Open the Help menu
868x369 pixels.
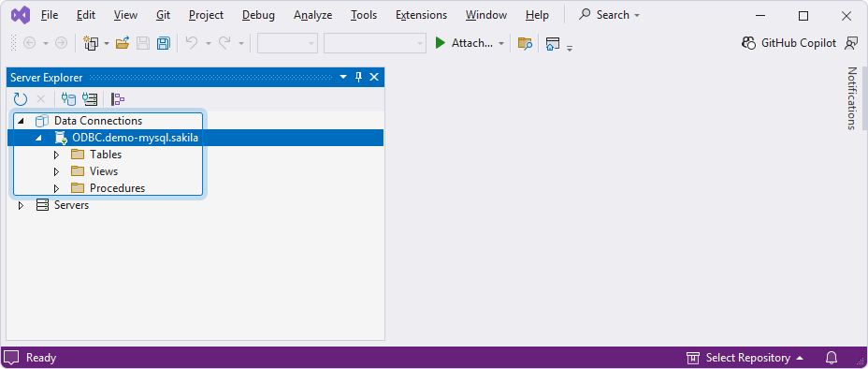point(537,15)
